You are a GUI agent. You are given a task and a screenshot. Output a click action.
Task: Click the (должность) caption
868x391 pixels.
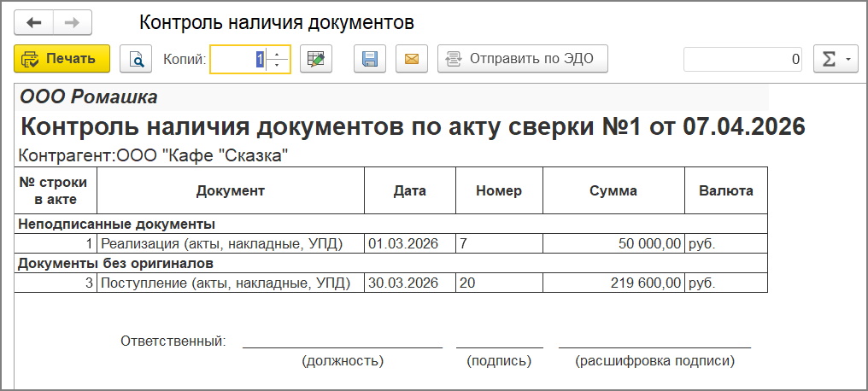(x=343, y=361)
